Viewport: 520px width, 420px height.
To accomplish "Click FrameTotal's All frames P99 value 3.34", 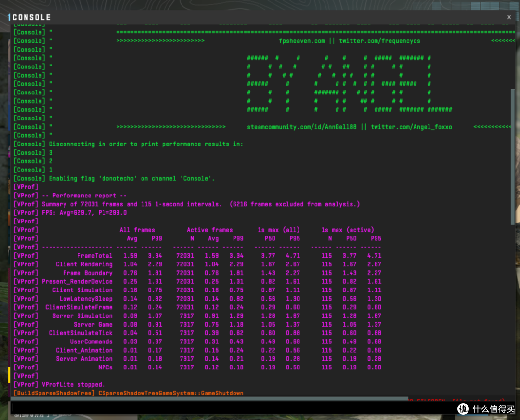I will click(x=155, y=256).
